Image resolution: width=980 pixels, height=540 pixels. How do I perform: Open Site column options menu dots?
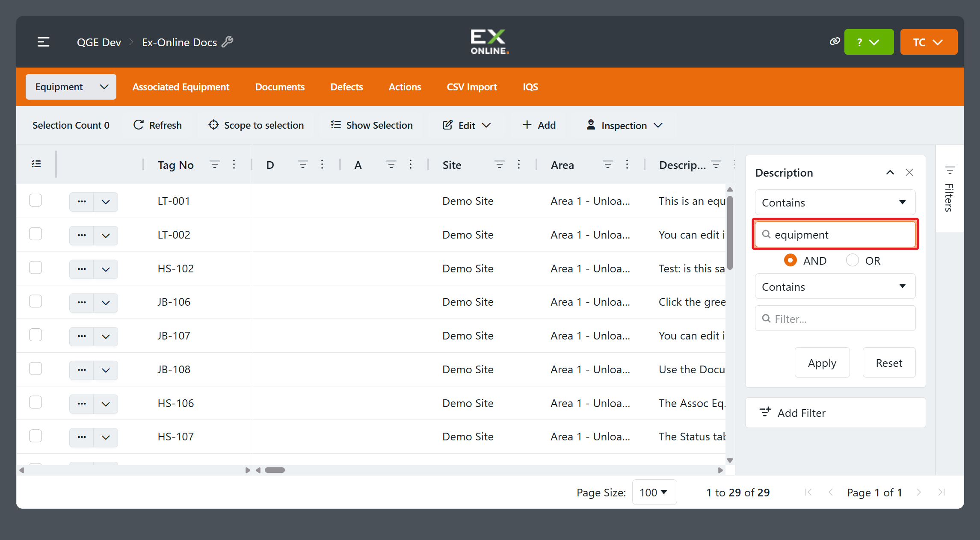click(x=519, y=165)
